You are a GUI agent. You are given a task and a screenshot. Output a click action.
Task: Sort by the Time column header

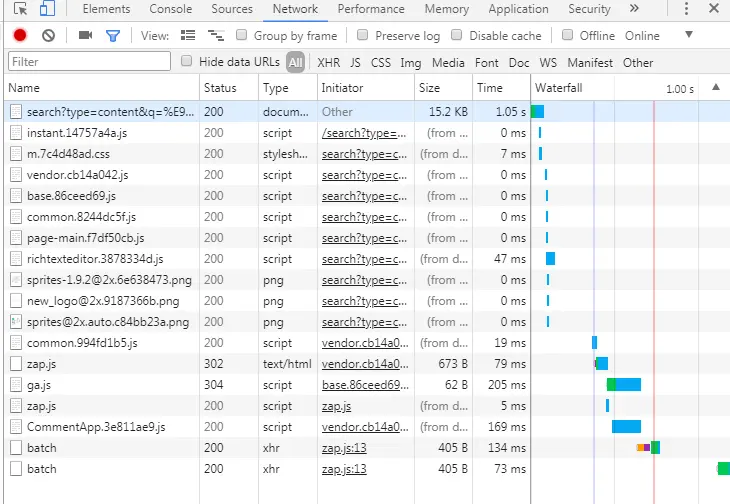pyautogui.click(x=501, y=88)
